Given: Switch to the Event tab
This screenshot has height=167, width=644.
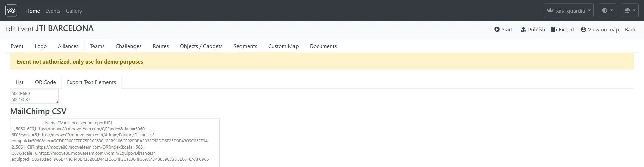Looking at the screenshot, I should [17, 46].
